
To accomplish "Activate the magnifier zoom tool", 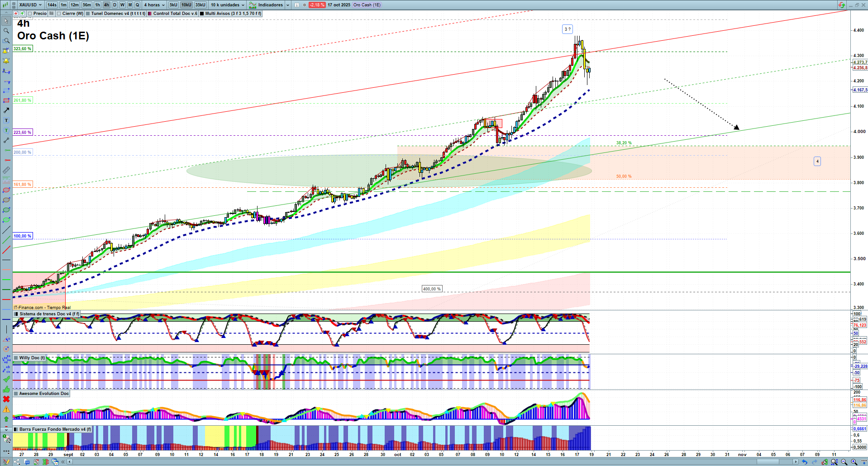I will click(6, 31).
